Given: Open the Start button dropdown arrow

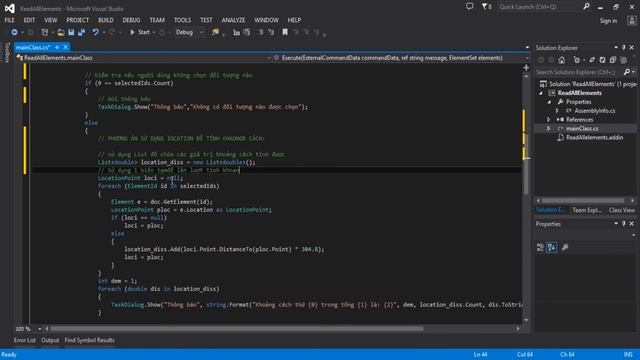Looking at the screenshot, I should (154, 32).
